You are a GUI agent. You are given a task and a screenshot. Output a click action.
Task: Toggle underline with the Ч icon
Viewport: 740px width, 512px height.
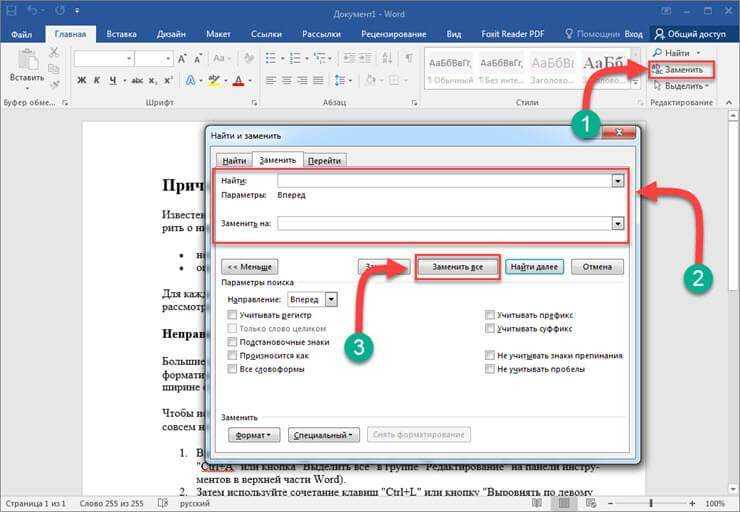tap(113, 81)
